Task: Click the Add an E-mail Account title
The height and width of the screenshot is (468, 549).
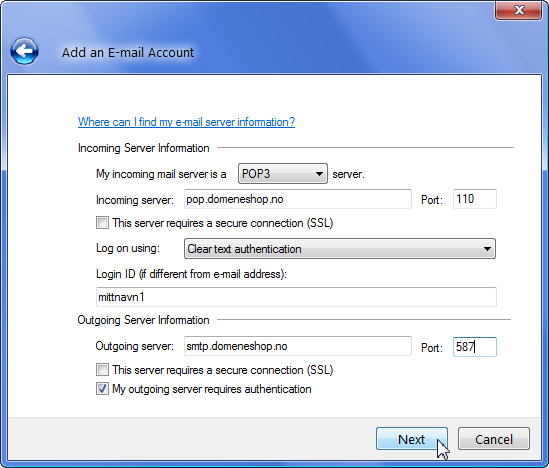Action: pos(128,53)
